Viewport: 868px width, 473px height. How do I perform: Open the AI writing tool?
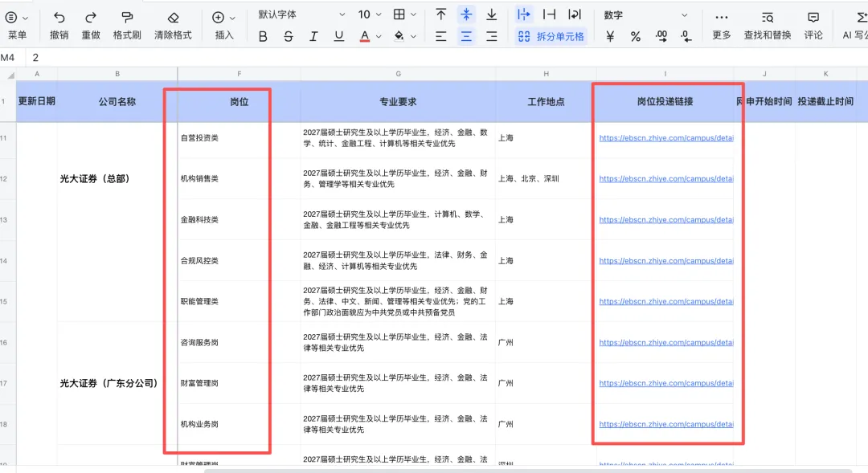click(x=854, y=26)
